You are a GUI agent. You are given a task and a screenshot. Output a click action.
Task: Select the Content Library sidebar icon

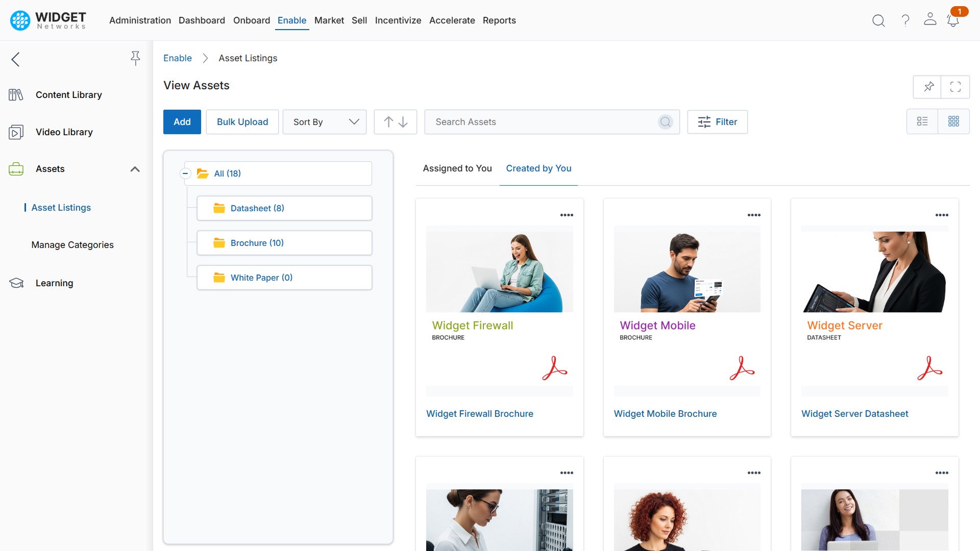point(15,94)
